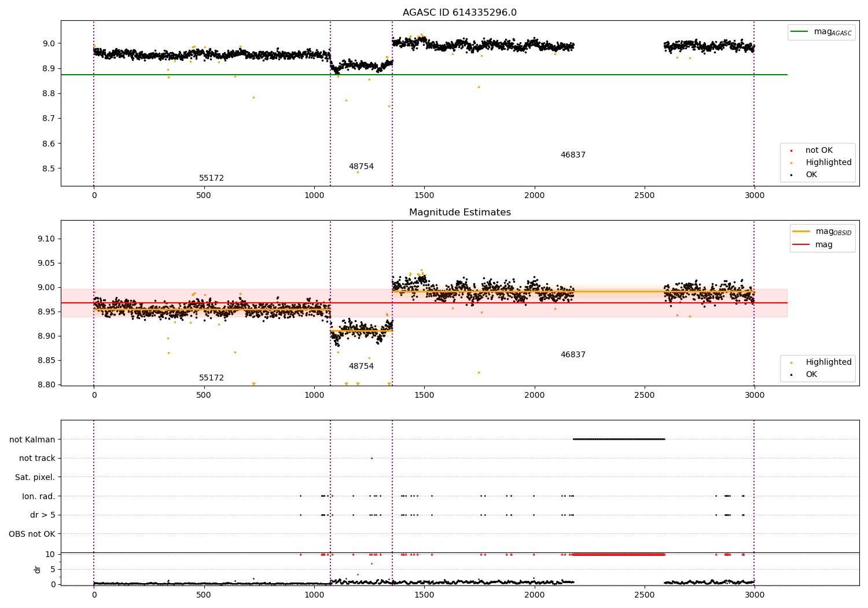The height and width of the screenshot is (608, 868).
Task: Click the "AGASC ID 614335296.0" plot title
Action: pos(460,13)
